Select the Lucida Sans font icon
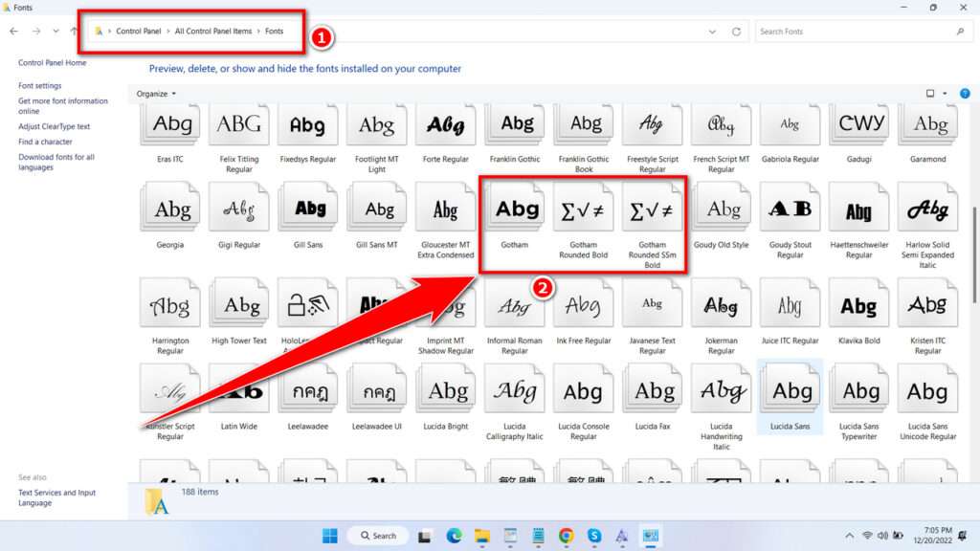This screenshot has height=551, width=980. coord(790,389)
